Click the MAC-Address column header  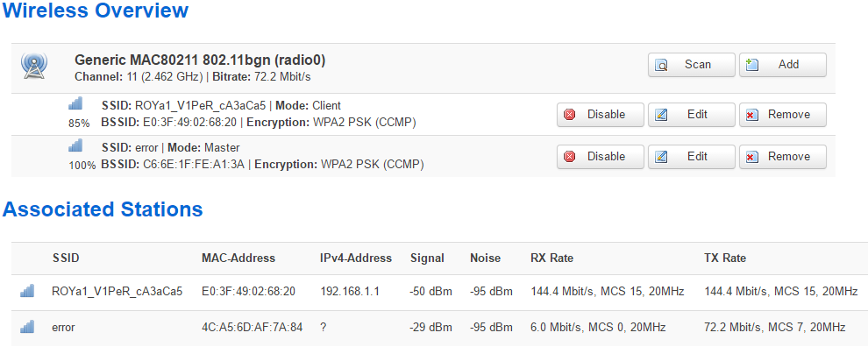(x=238, y=258)
